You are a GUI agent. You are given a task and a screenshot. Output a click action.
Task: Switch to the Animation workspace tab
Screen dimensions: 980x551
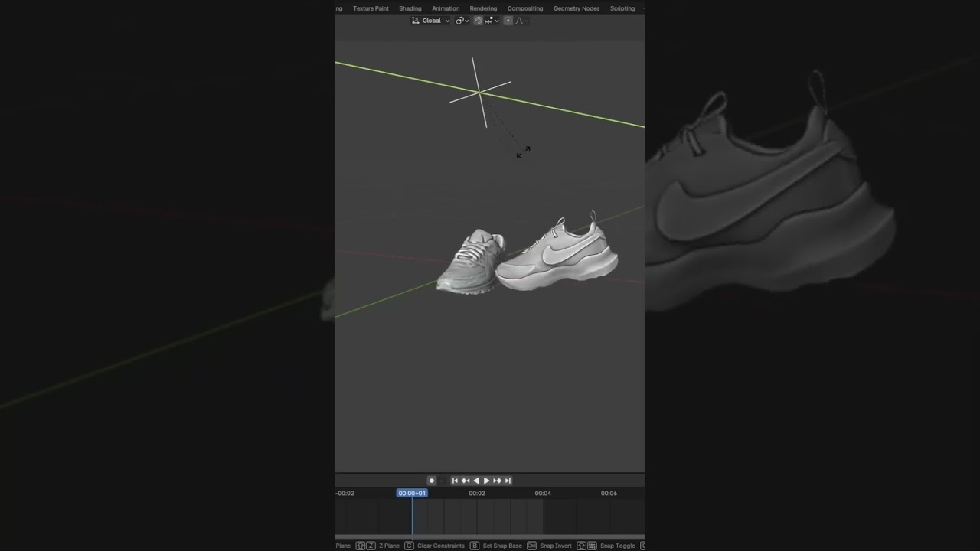(446, 8)
